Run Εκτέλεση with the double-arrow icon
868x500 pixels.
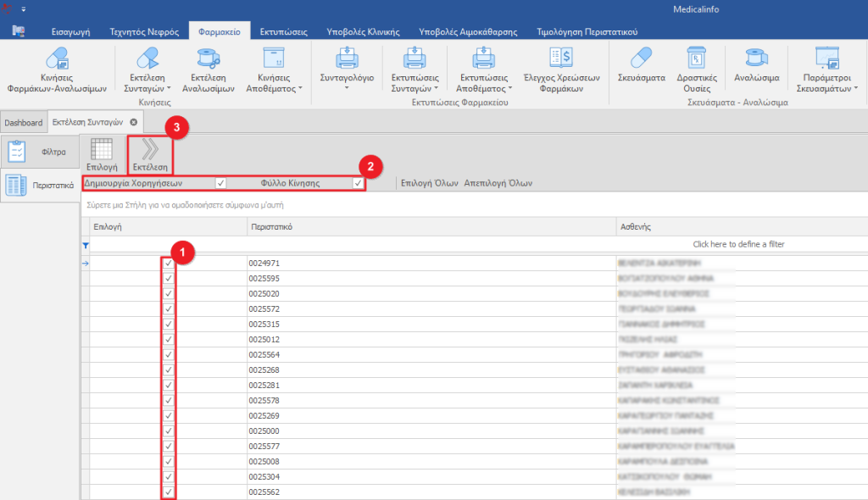tap(150, 150)
